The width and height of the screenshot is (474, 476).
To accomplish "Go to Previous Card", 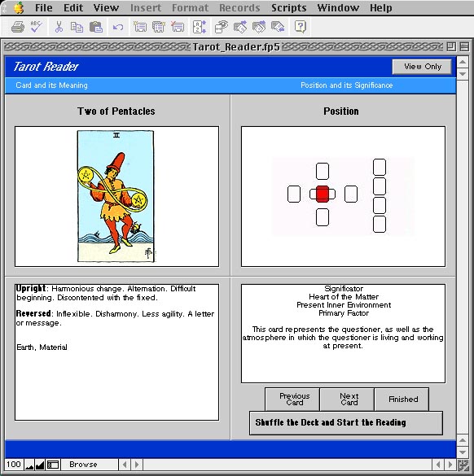I will (292, 400).
